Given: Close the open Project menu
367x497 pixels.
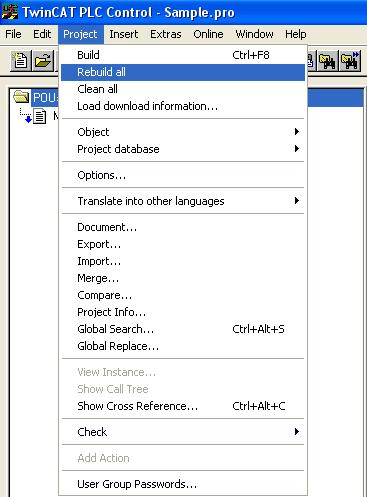Looking at the screenshot, I should [81, 34].
